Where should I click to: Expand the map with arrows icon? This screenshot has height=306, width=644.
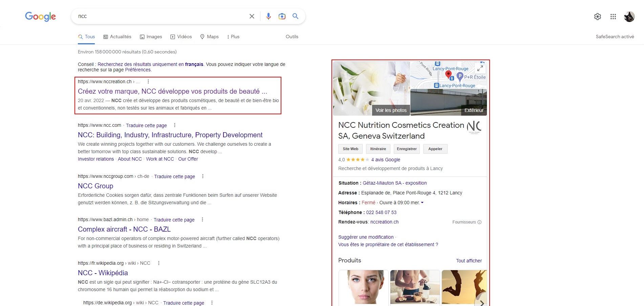pos(480,68)
